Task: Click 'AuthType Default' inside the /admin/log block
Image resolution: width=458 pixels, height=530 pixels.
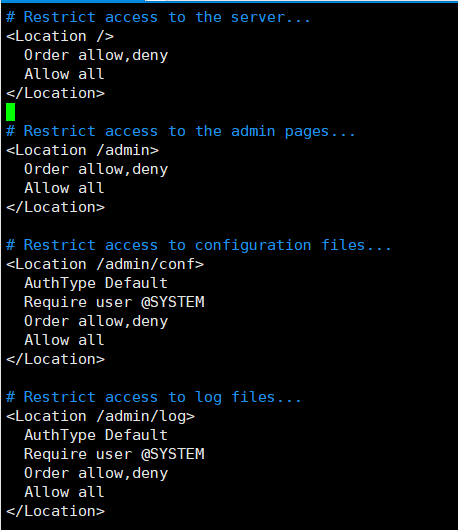Action: pyautogui.click(x=96, y=435)
